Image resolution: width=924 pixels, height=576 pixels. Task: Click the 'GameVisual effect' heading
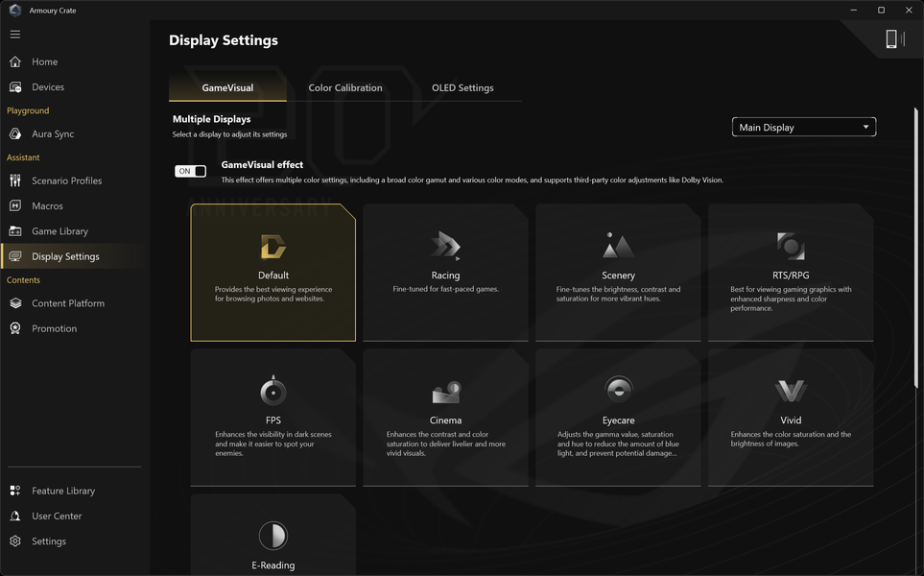pos(262,165)
